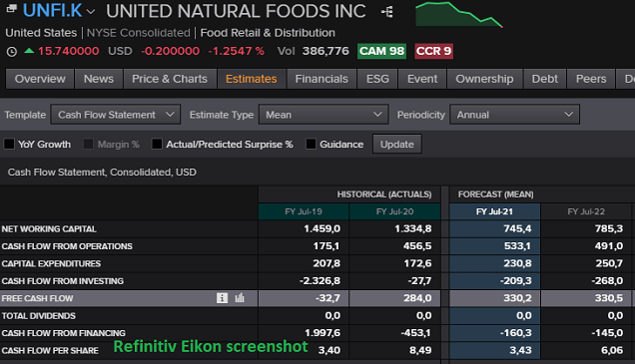Open the Ownership tab
The height and width of the screenshot is (364, 635).
(x=484, y=79)
